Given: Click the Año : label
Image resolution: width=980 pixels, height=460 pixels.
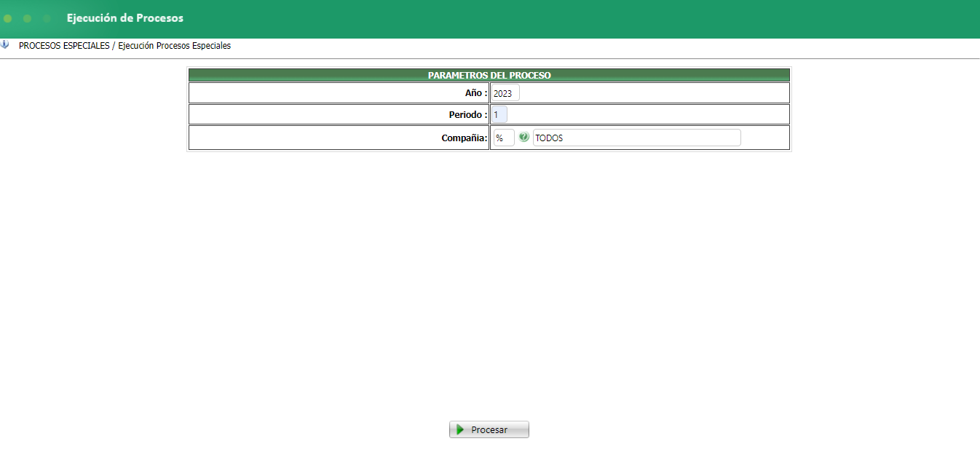Looking at the screenshot, I should (476, 93).
